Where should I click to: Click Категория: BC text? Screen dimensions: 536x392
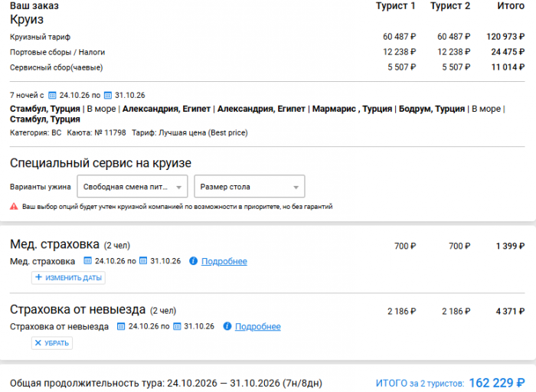35,132
